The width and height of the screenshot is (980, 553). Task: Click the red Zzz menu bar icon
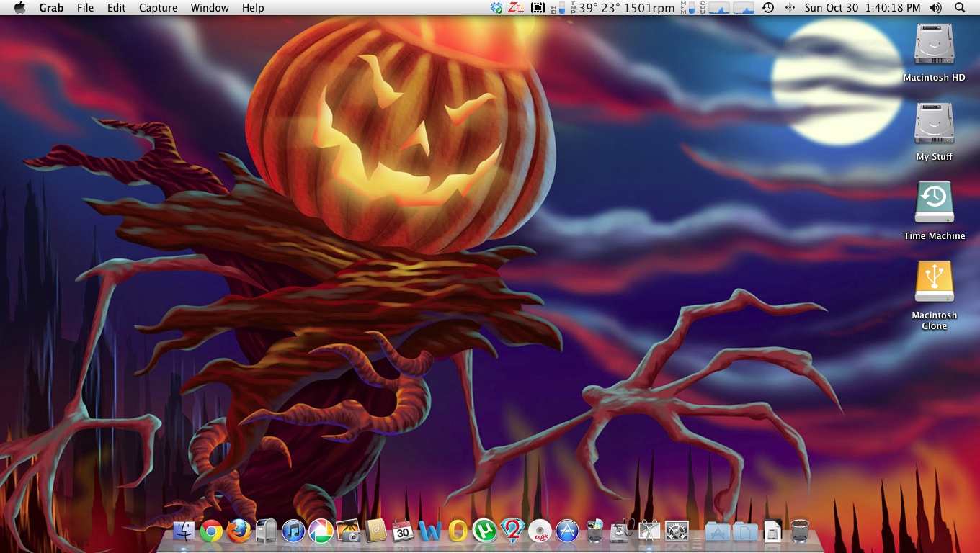coord(516,8)
